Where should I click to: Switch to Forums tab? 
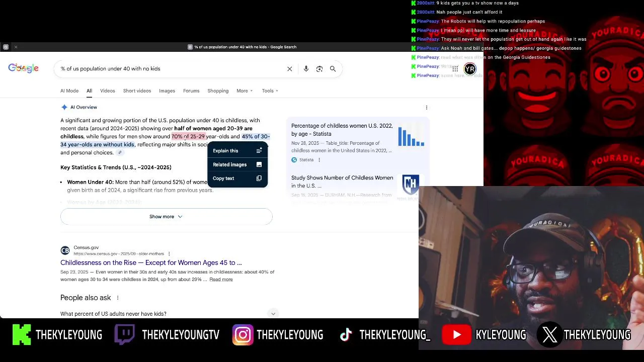[x=191, y=91]
